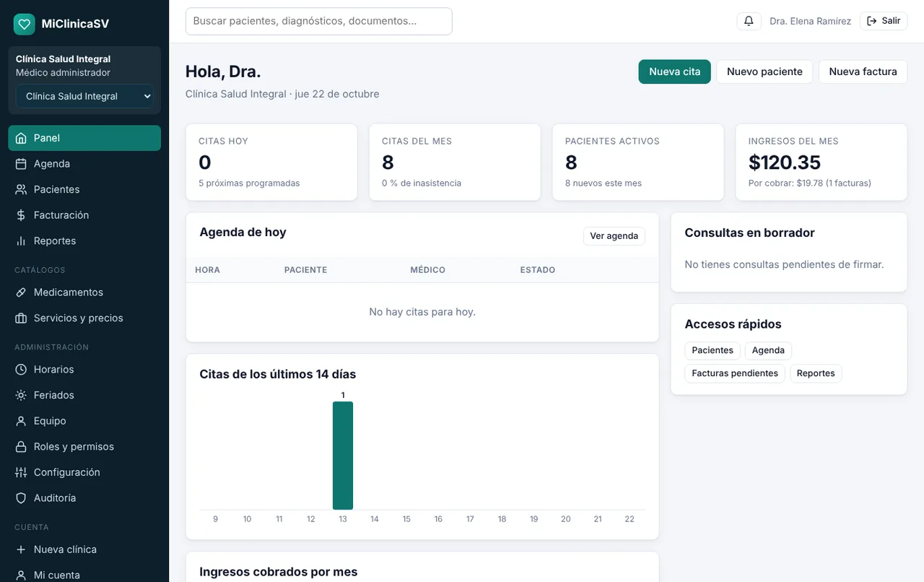The width and height of the screenshot is (924, 582).
Task: Click the notifications bell icon
Action: [749, 21]
